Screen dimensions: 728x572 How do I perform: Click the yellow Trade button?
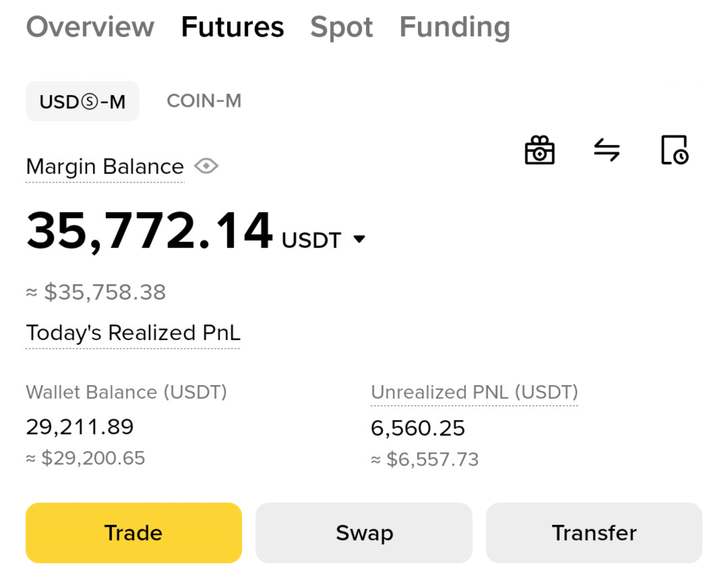pyautogui.click(x=134, y=533)
